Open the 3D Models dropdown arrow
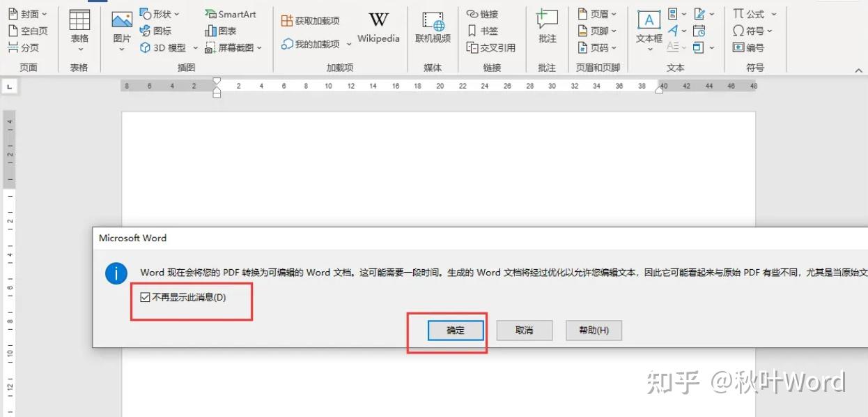Screen dimensions: 868x417 point(196,48)
